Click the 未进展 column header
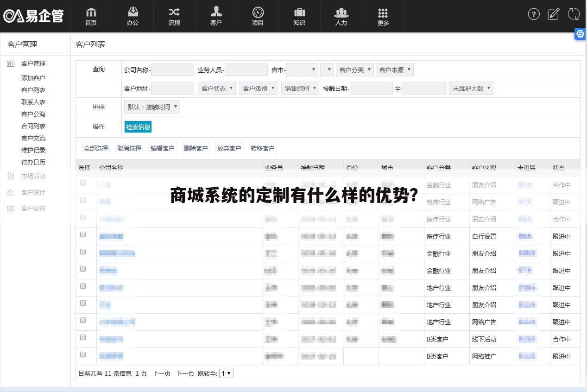Screen dimensions: 587x392 [x=526, y=167]
